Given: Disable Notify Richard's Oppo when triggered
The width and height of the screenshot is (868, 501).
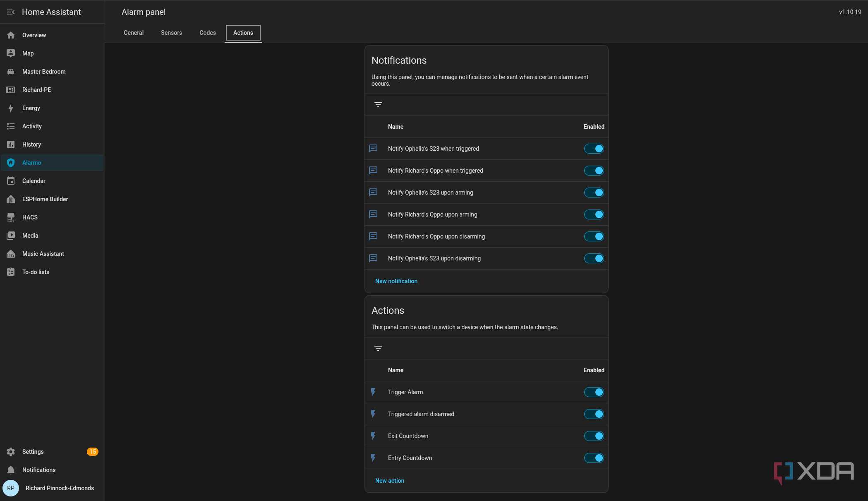Looking at the screenshot, I should [594, 171].
